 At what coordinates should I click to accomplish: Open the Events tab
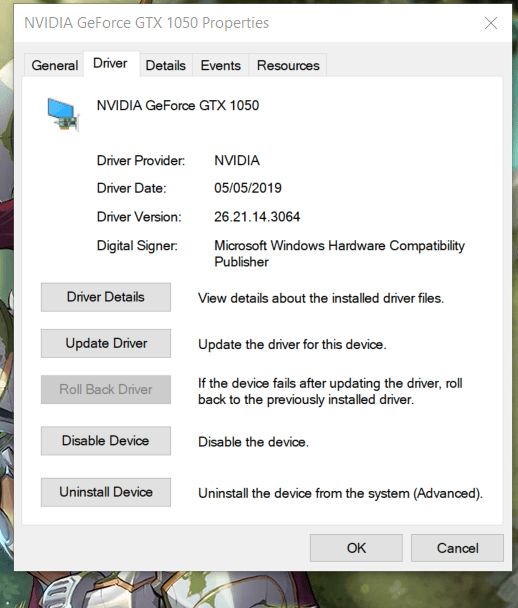pos(220,65)
